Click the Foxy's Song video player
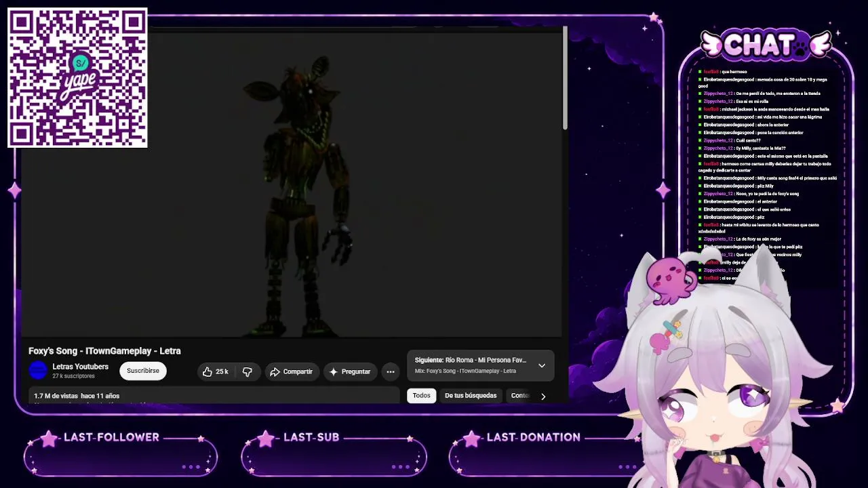The width and height of the screenshot is (868, 488). (292, 183)
